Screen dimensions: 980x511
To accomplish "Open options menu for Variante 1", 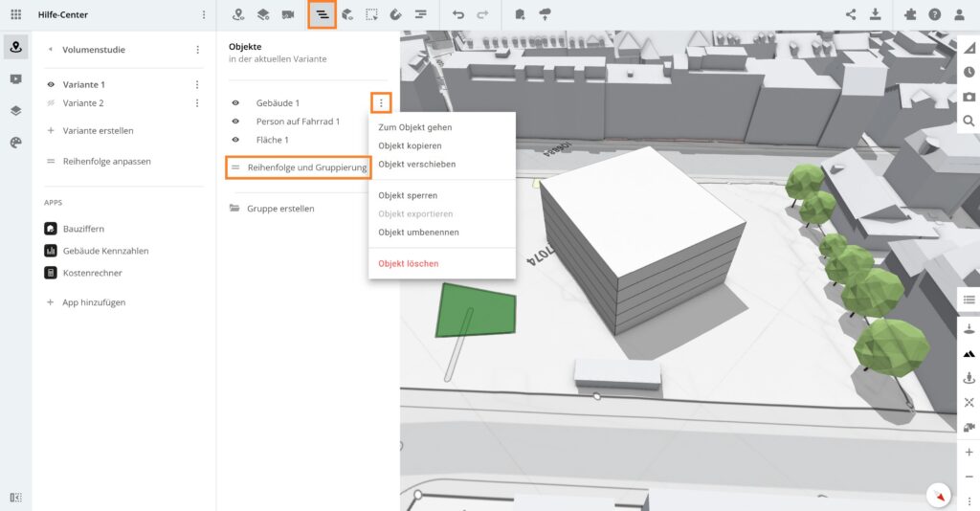I will 197,85.
